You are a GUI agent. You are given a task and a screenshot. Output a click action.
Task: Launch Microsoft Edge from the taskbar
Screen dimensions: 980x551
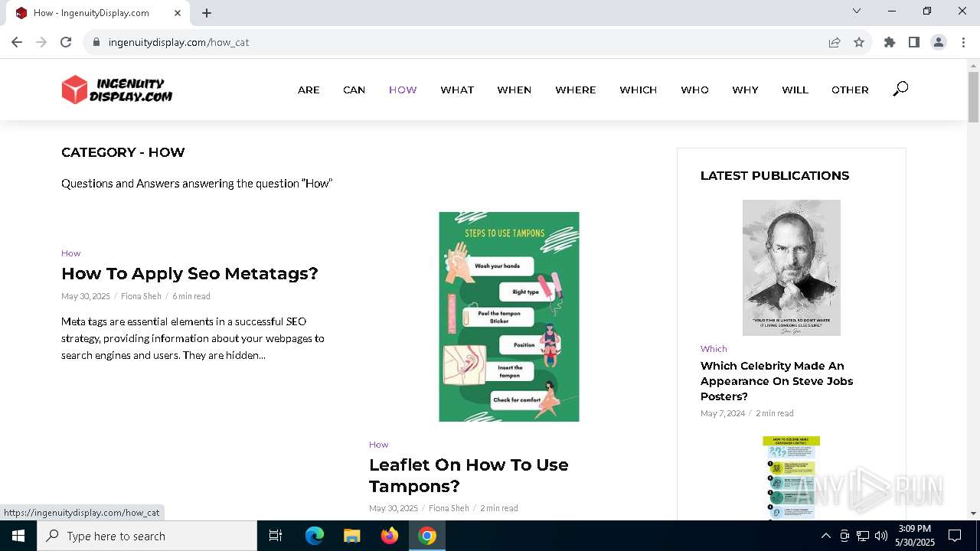pos(315,536)
